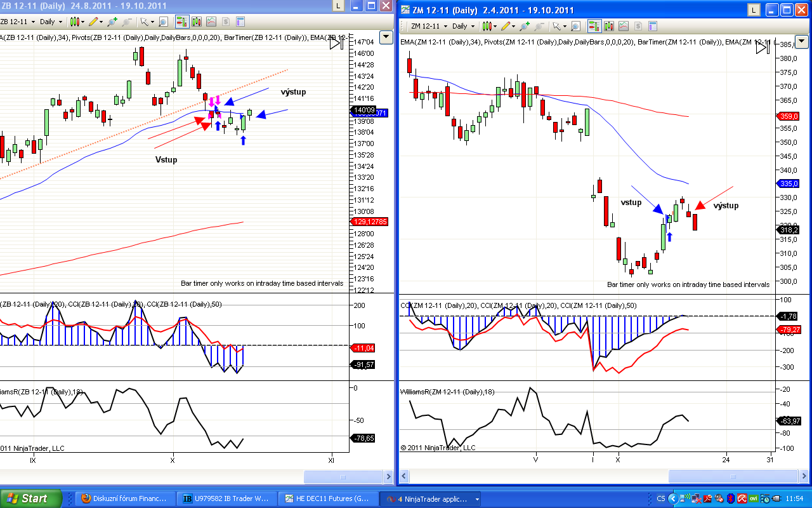Click the -91,57 CCI value label
This screenshot has width=812, height=508.
pos(363,364)
